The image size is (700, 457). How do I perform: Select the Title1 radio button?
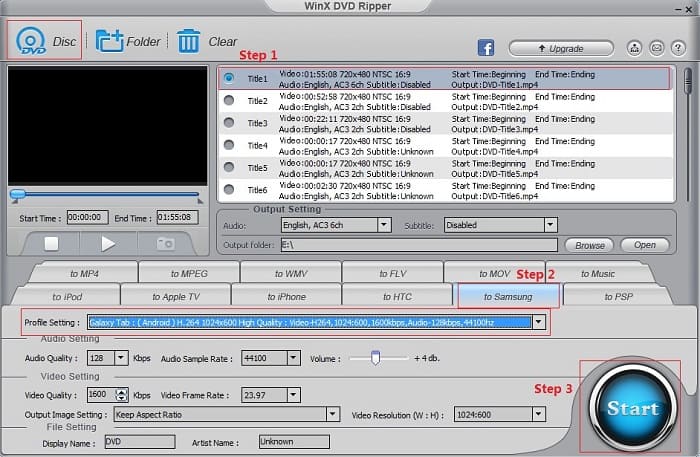229,78
